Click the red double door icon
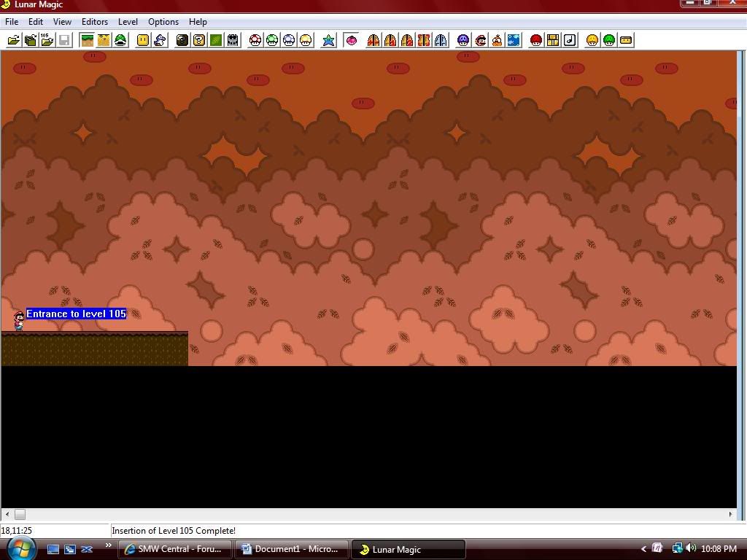 [x=424, y=41]
